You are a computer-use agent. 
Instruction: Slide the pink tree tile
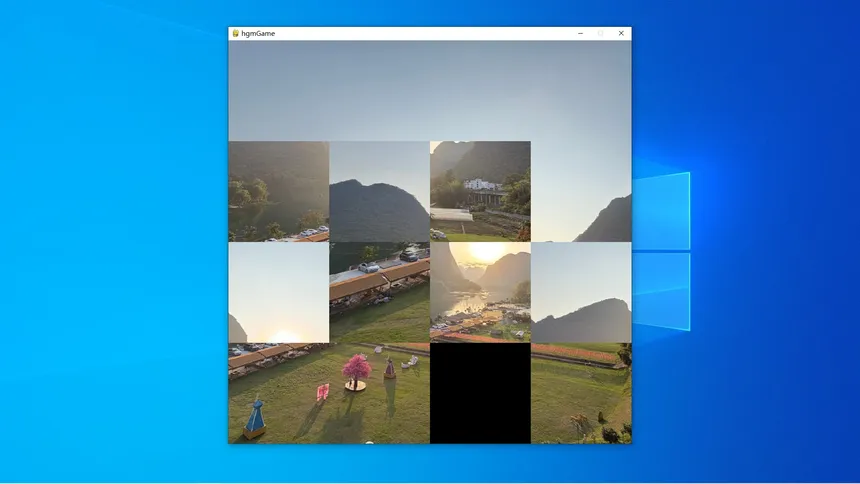pyautogui.click(x=379, y=393)
